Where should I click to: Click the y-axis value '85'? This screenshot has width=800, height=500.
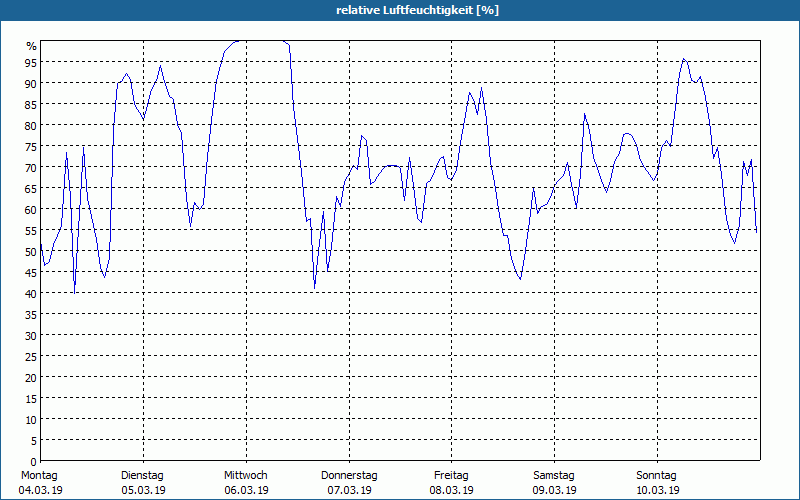click(x=31, y=105)
